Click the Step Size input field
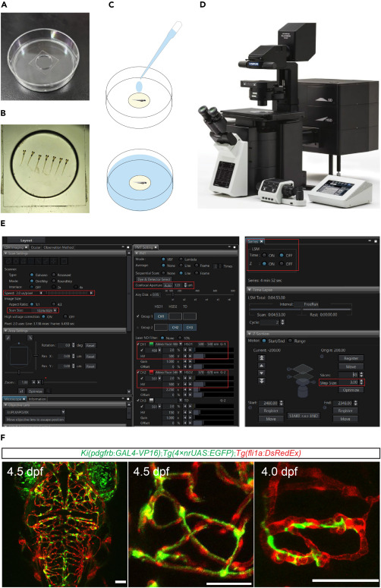This screenshot has height=588, width=381. (x=348, y=382)
